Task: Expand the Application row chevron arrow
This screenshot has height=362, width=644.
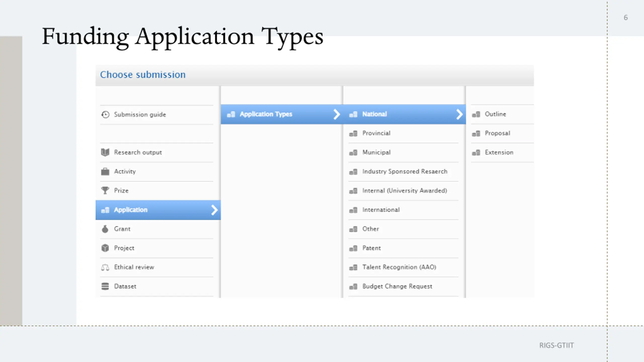Action: [x=214, y=210]
